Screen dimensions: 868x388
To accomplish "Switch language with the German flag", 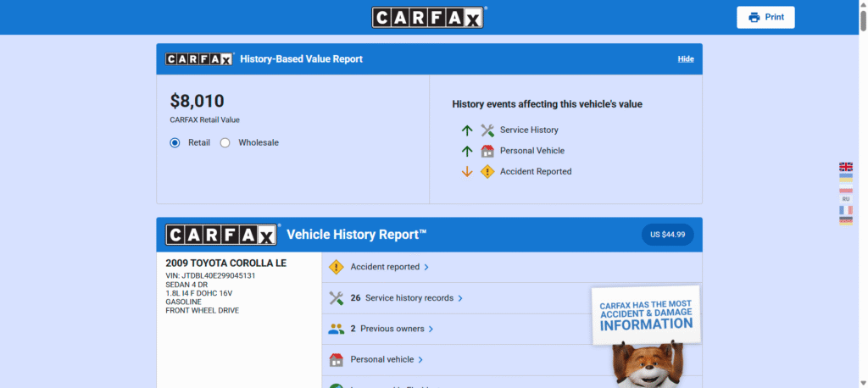I will point(846,221).
